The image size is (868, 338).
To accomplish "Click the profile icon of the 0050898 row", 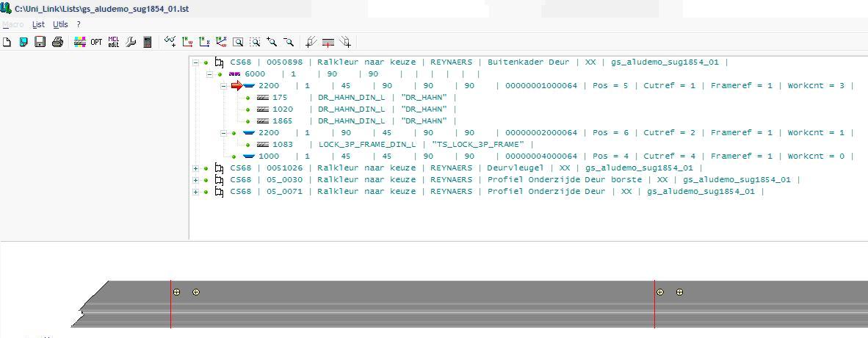I will (220, 62).
